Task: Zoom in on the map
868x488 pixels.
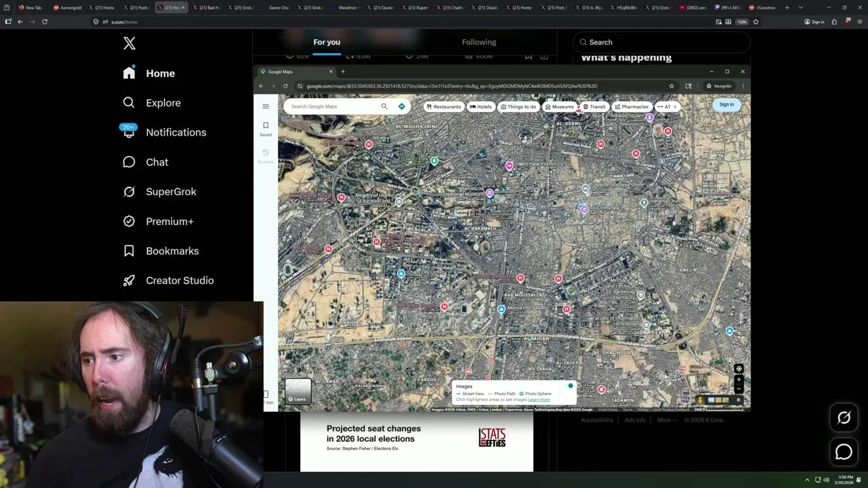Action: (739, 380)
